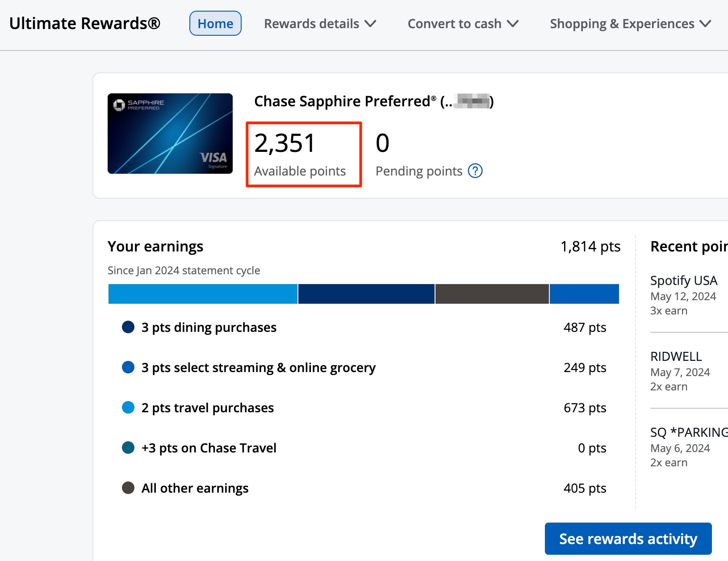Click the travel purchases legend dot
728x561 pixels.
tap(128, 407)
